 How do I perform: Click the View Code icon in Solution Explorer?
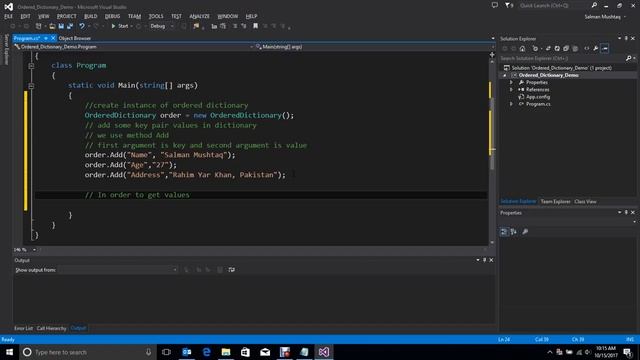click(x=587, y=49)
